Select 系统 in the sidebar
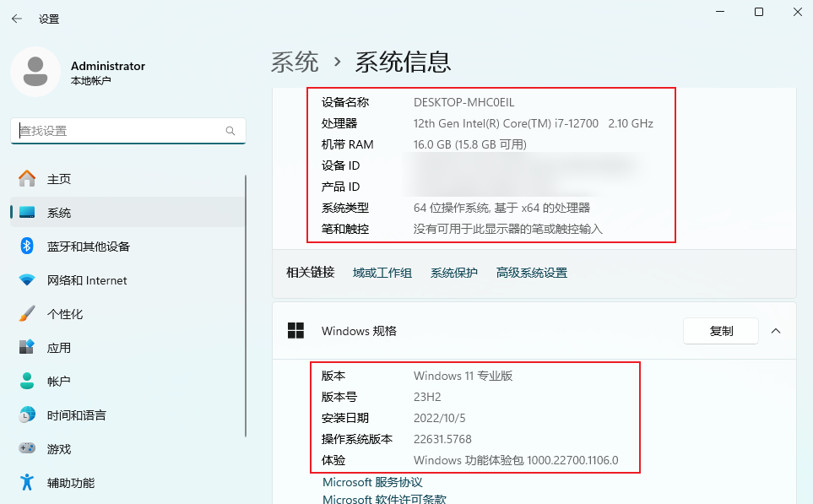The height and width of the screenshot is (504, 813). 127,213
